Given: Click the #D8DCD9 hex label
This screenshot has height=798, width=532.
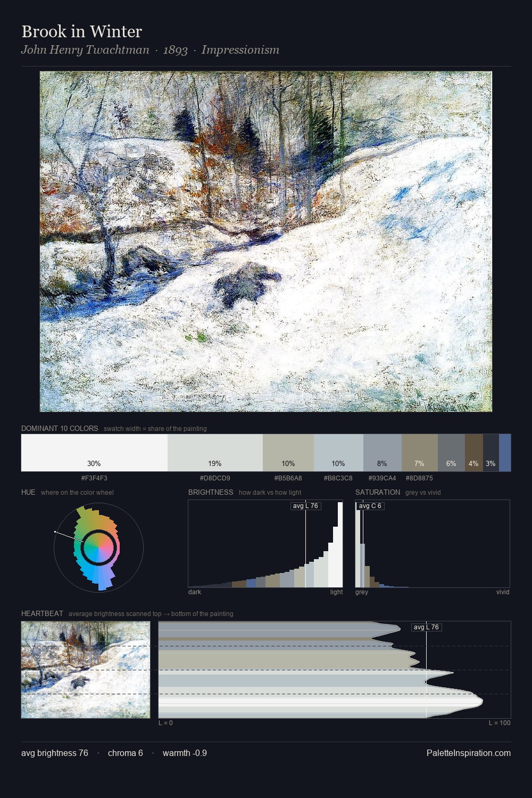Looking at the screenshot, I should pos(215,478).
